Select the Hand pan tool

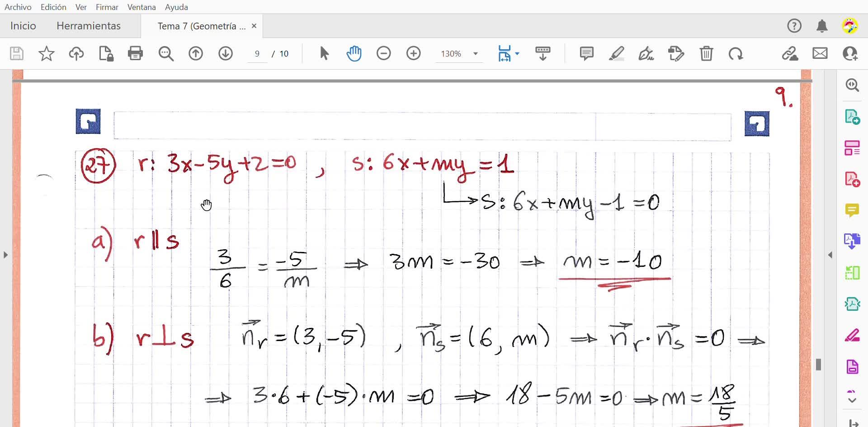point(354,53)
